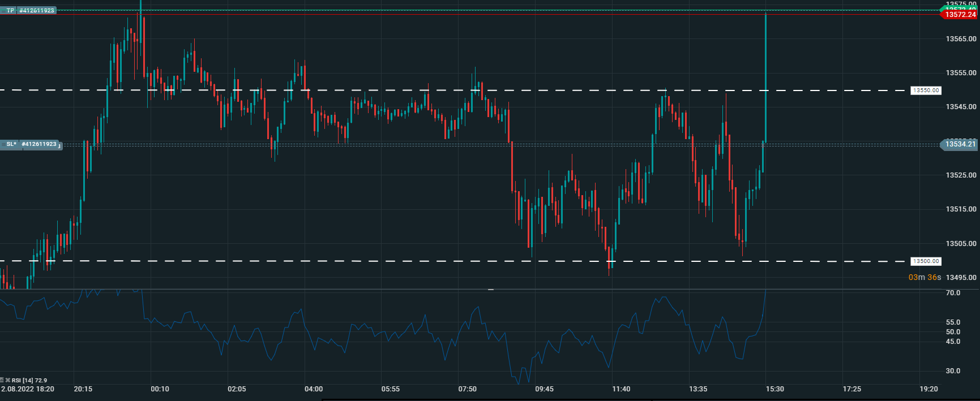980x401 pixels.
Task: Click the 17:25 time axis label
Action: pos(852,389)
